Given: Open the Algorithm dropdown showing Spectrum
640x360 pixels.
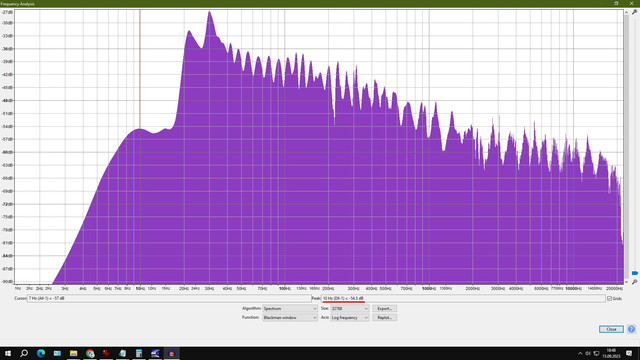Looking at the screenshot, I should [290, 309].
